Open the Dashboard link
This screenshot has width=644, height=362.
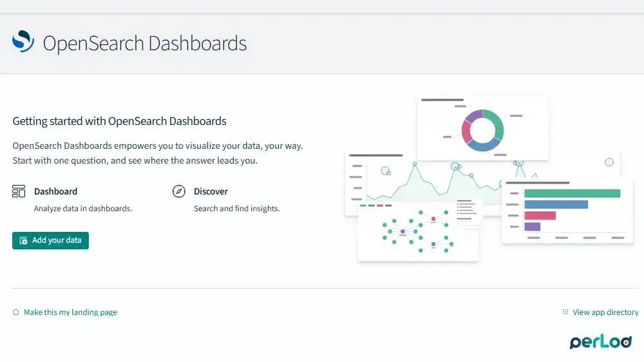(55, 191)
